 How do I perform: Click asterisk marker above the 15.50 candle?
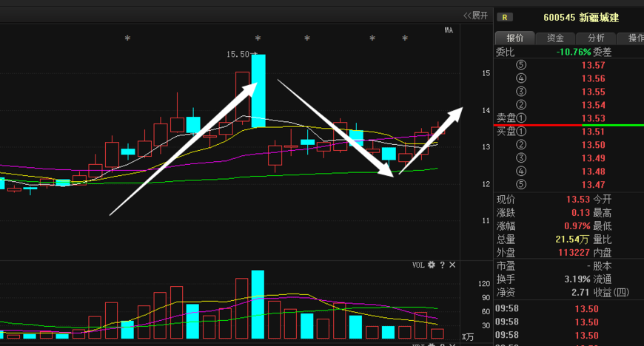[x=258, y=38]
